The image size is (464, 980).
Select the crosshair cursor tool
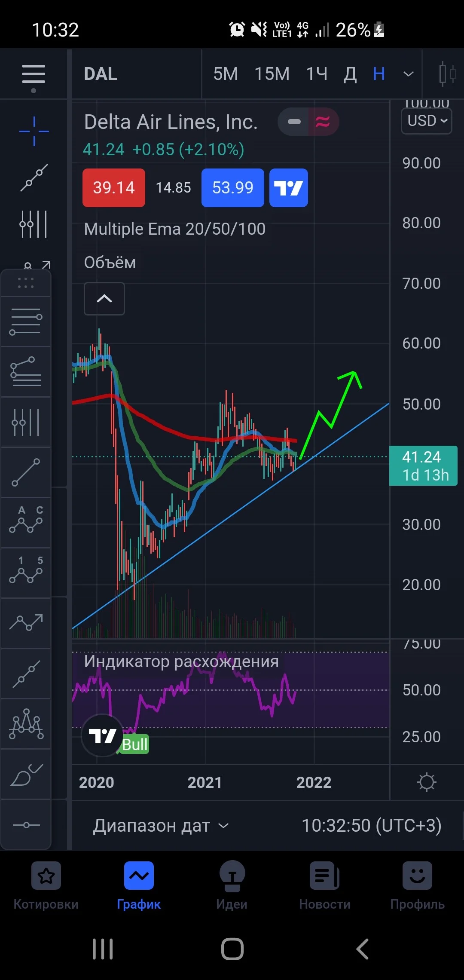34,131
